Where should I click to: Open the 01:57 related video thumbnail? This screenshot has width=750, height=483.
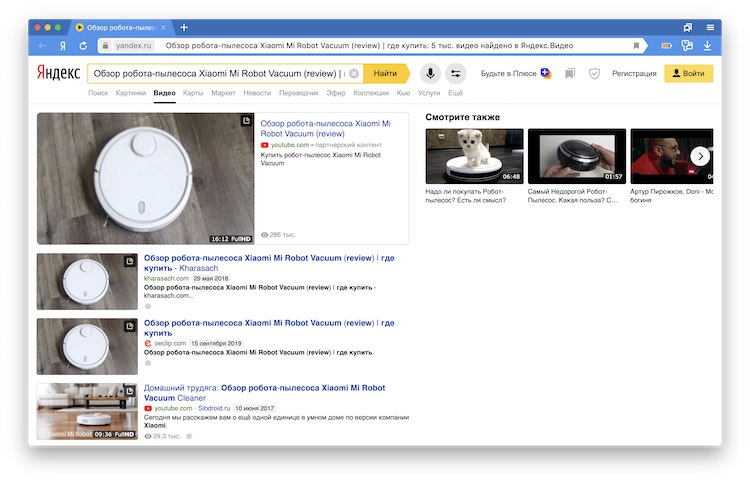tap(577, 156)
